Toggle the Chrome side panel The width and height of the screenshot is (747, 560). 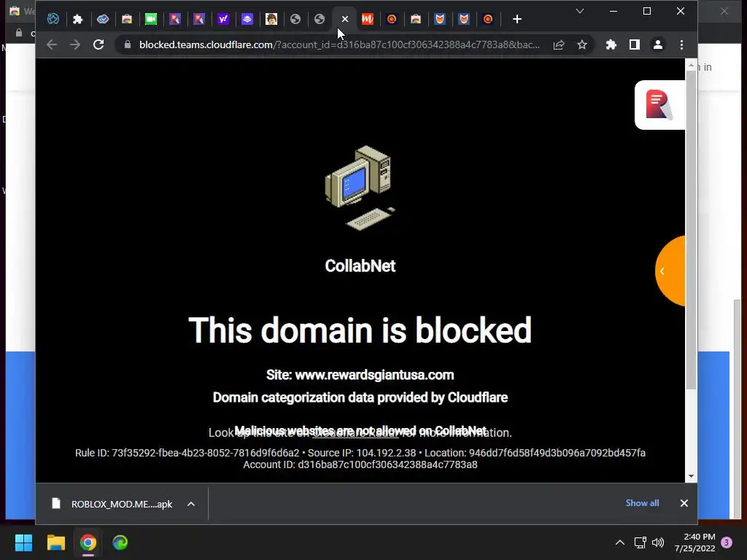[x=634, y=44]
